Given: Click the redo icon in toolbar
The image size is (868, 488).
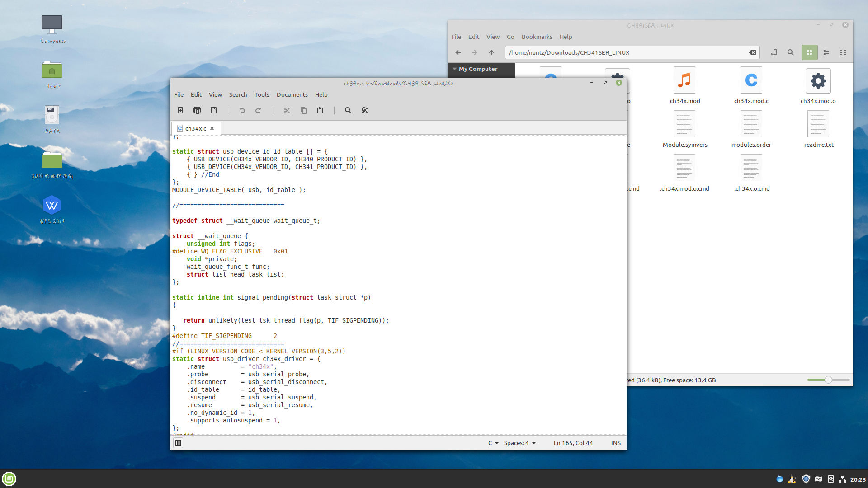Looking at the screenshot, I should pyautogui.click(x=258, y=110).
